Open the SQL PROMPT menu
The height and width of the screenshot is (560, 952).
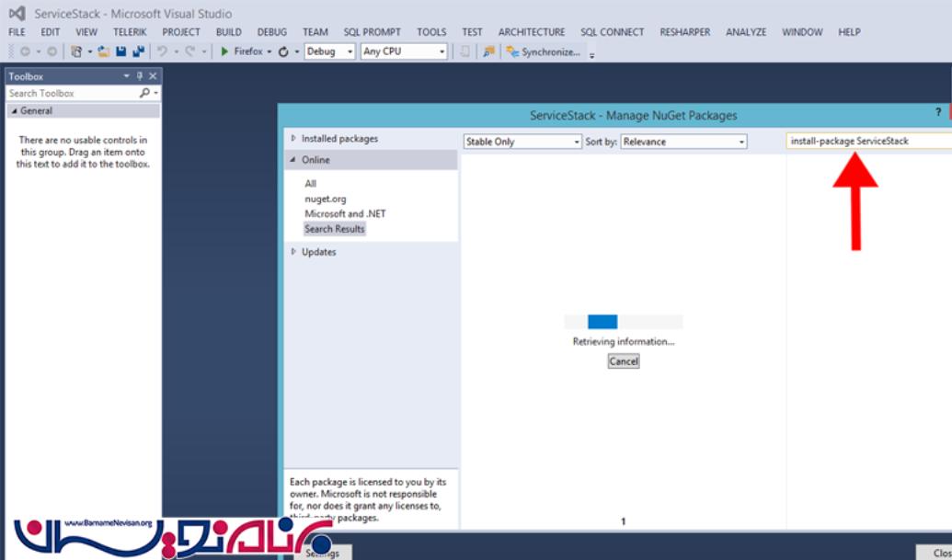[373, 31]
